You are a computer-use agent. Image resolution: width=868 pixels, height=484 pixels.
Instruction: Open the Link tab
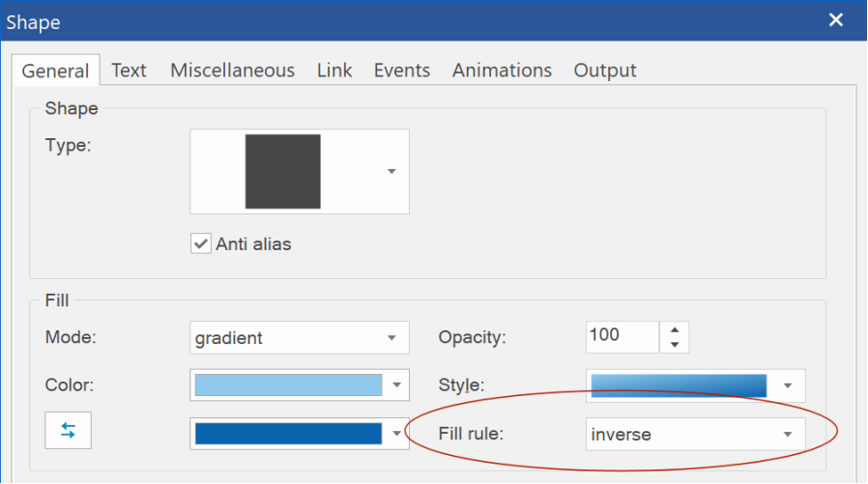[334, 71]
